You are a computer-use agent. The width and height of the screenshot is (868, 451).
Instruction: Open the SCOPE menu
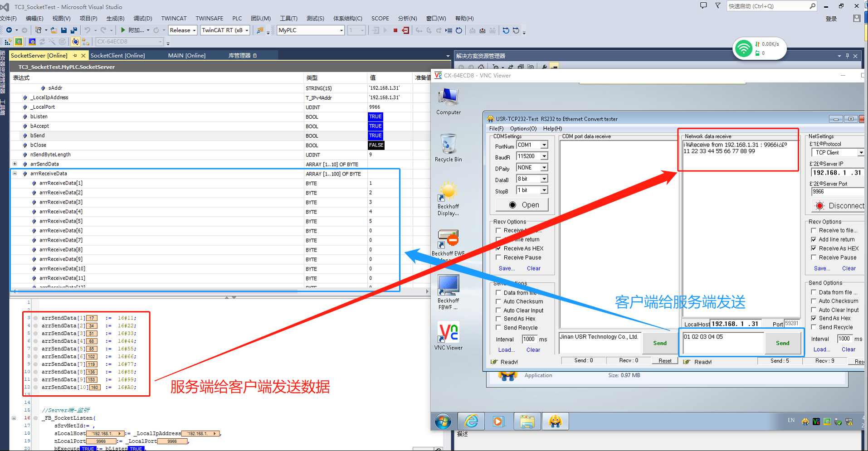point(380,19)
